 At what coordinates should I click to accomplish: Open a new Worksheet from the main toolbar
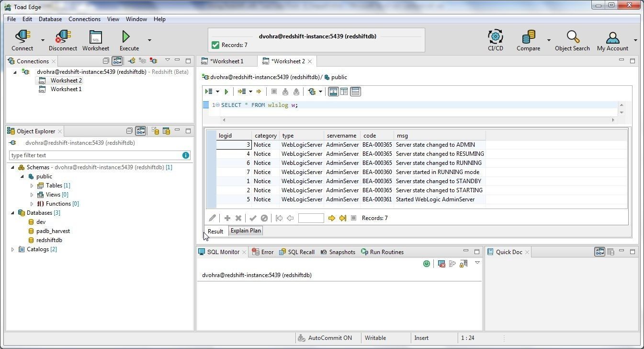click(x=96, y=40)
